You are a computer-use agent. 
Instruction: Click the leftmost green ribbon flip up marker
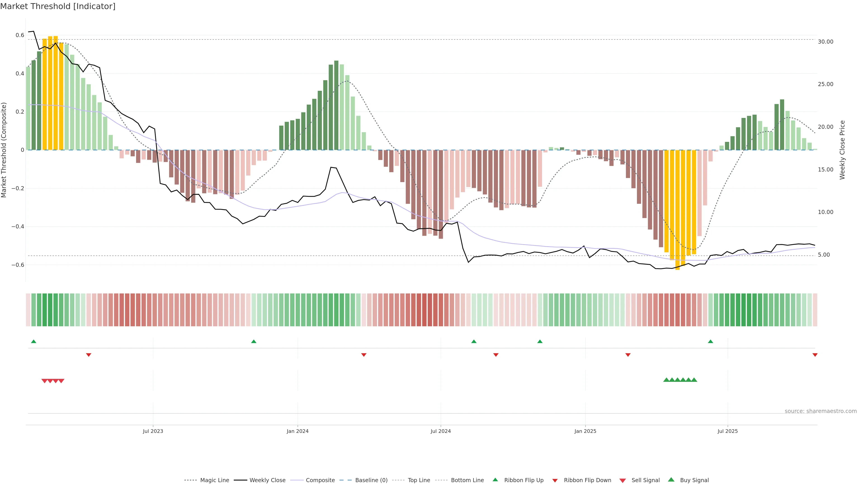(x=33, y=342)
